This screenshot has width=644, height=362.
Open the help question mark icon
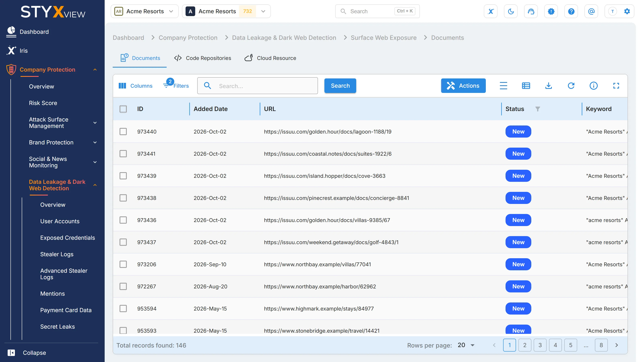571,11
